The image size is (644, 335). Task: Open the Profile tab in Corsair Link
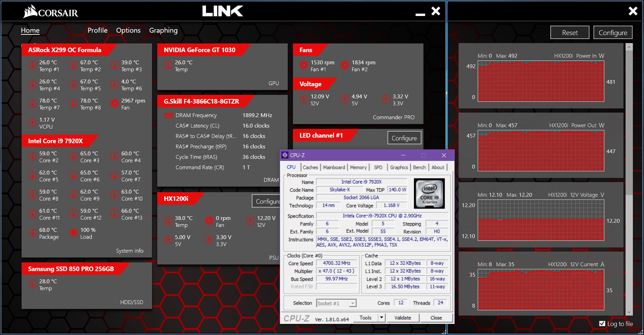pos(97,30)
